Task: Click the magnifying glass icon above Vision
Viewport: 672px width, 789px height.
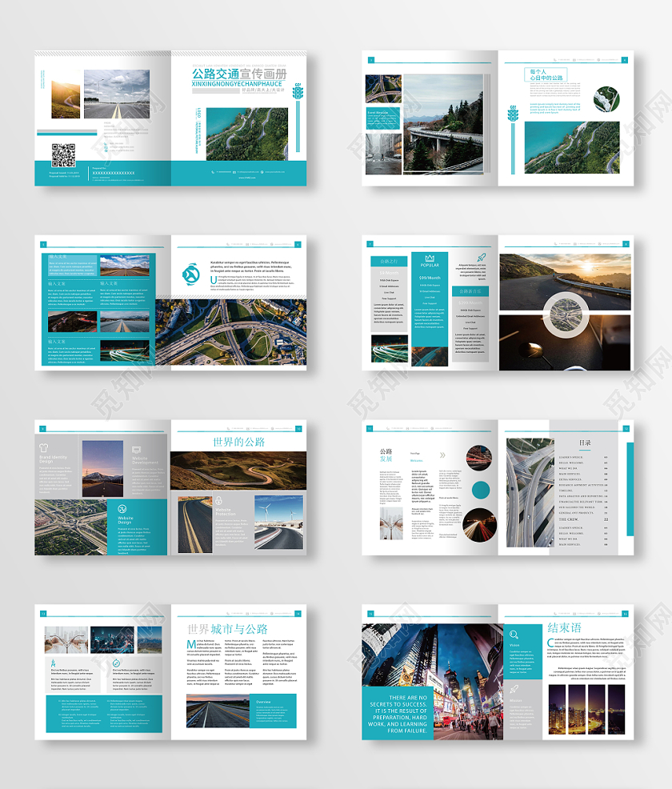Action: click(514, 635)
